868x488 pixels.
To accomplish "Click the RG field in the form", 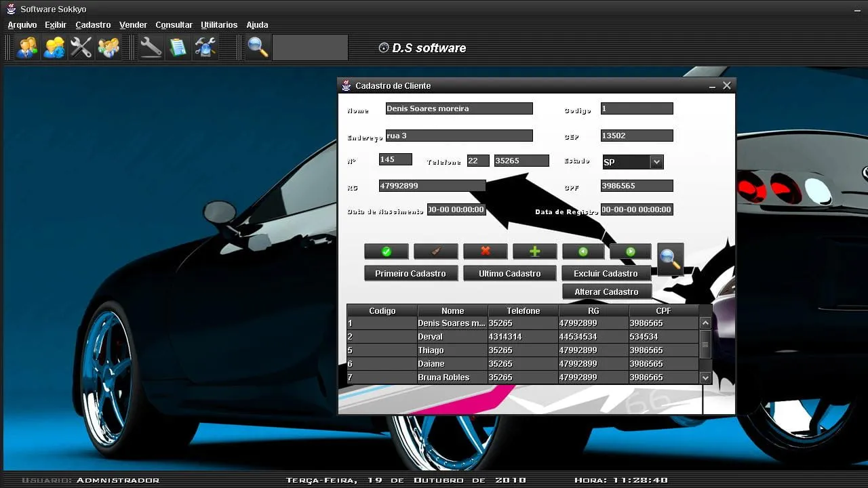I will [432, 186].
